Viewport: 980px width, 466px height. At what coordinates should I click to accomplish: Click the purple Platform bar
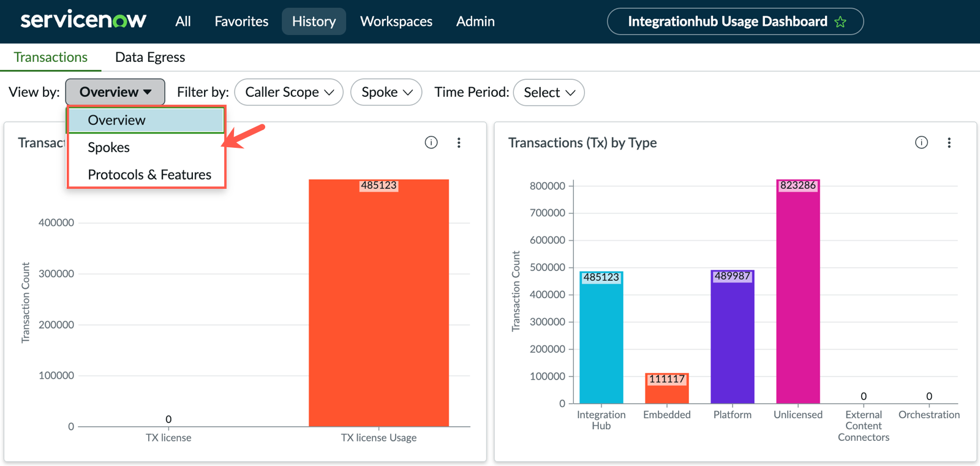[x=732, y=337]
